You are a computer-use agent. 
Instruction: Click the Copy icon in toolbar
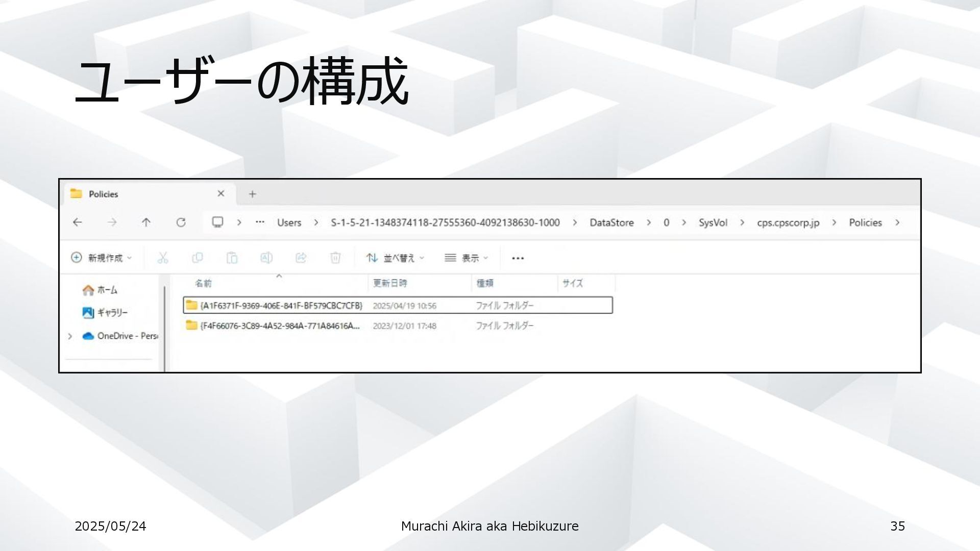pos(197,258)
